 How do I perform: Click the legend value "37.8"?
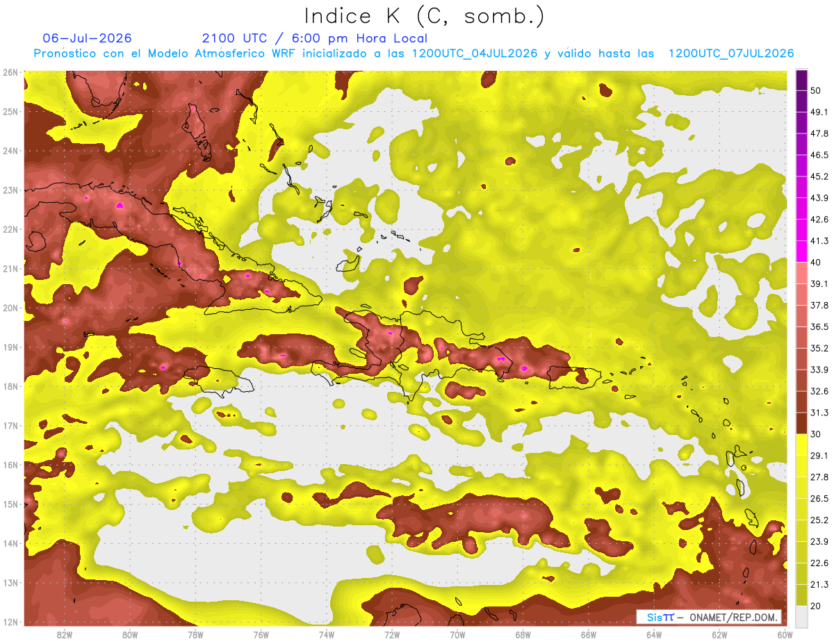(819, 305)
